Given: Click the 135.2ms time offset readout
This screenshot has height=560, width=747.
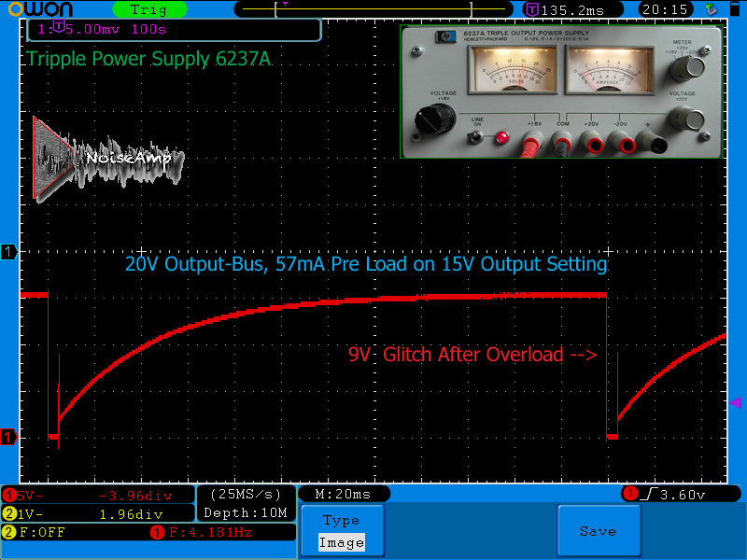Looking at the screenshot, I should coord(572,10).
